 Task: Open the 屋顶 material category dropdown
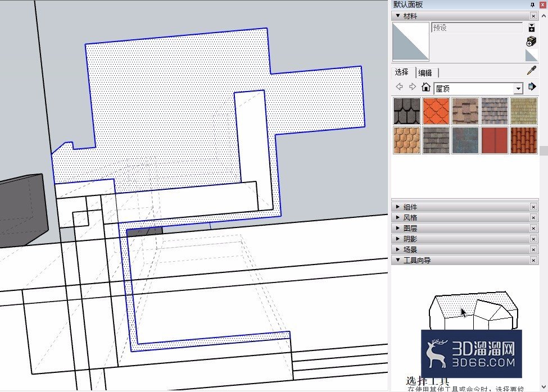pos(518,89)
